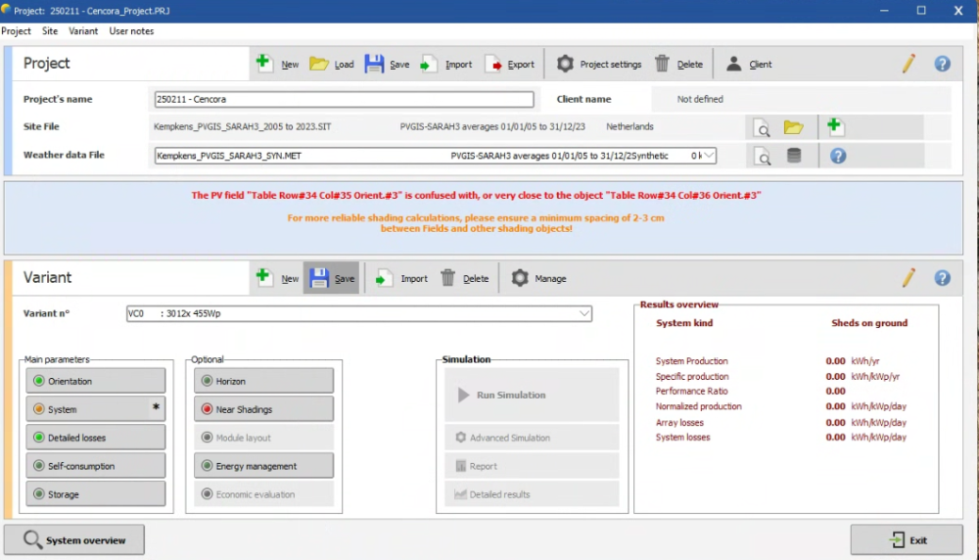Click the Project settings gear button
The image size is (979, 560).
599,65
